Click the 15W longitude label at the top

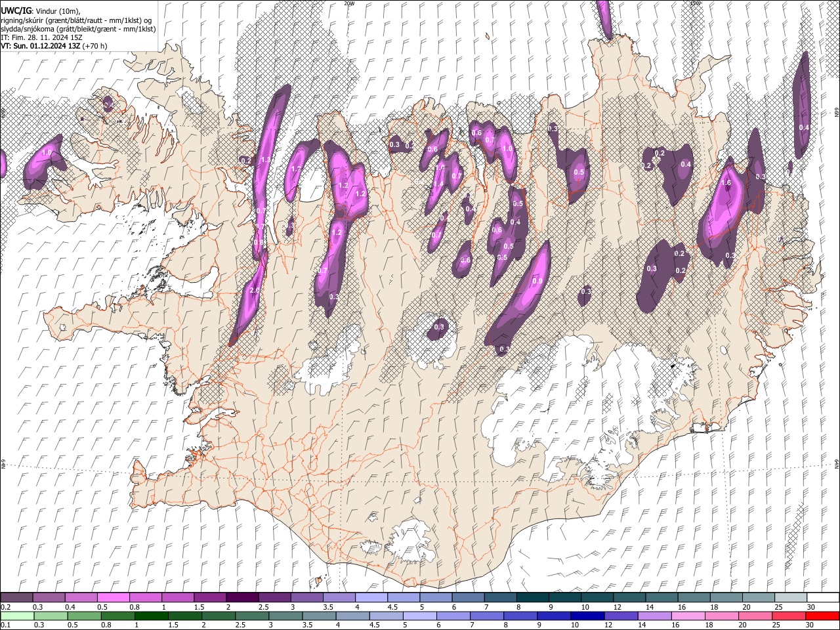695,3
